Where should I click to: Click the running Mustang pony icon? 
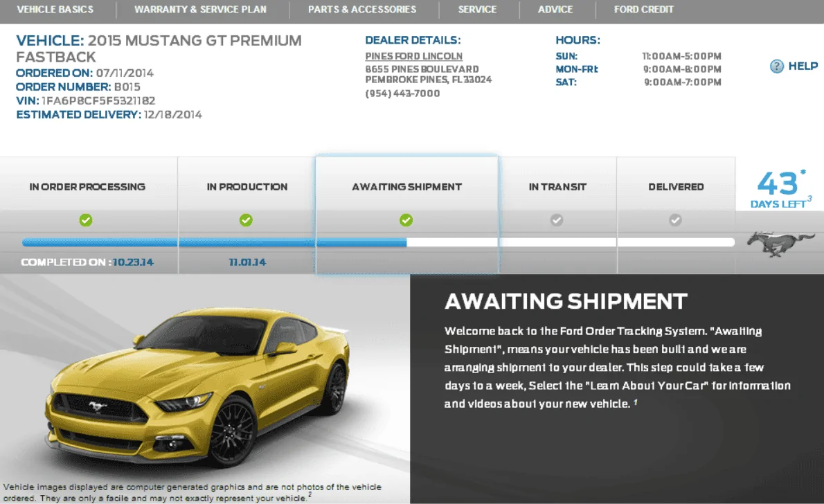[780, 244]
